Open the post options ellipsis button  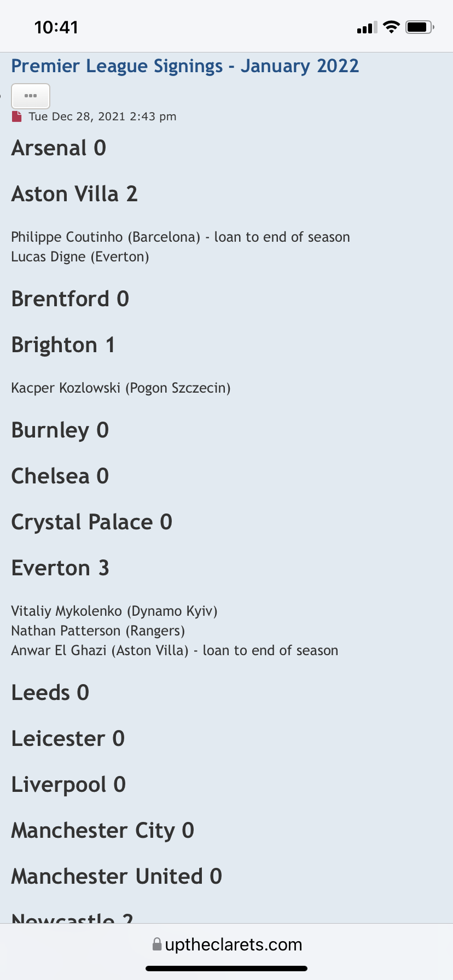(31, 96)
